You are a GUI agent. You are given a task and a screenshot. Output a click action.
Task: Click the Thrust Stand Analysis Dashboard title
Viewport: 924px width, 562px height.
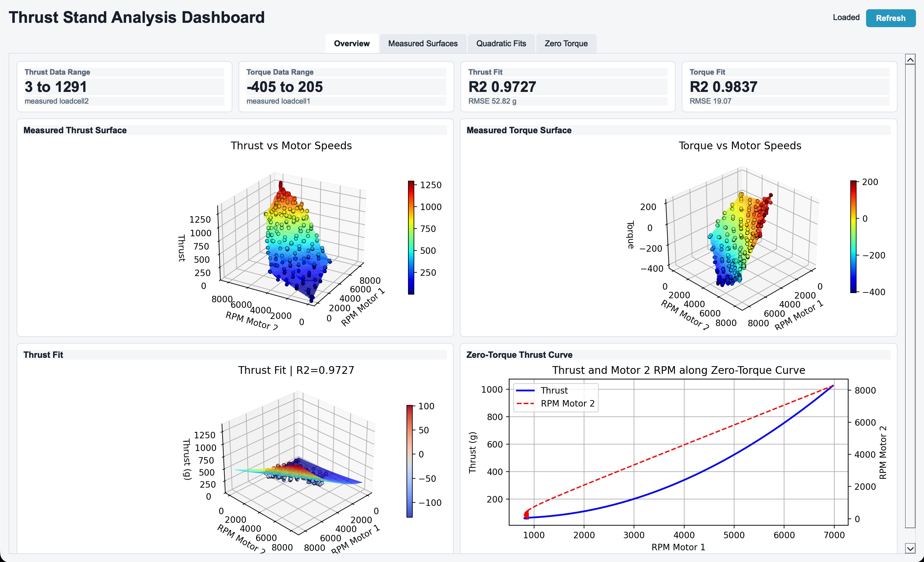click(137, 17)
